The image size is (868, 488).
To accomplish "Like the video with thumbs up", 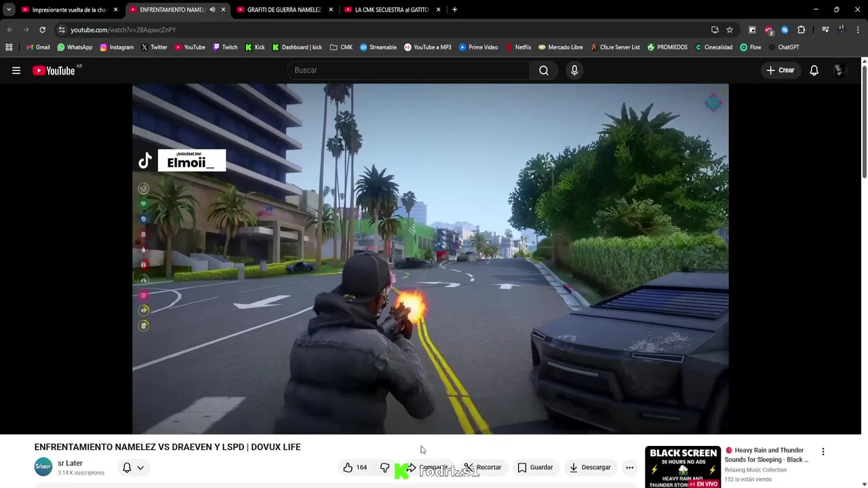I will (355, 467).
